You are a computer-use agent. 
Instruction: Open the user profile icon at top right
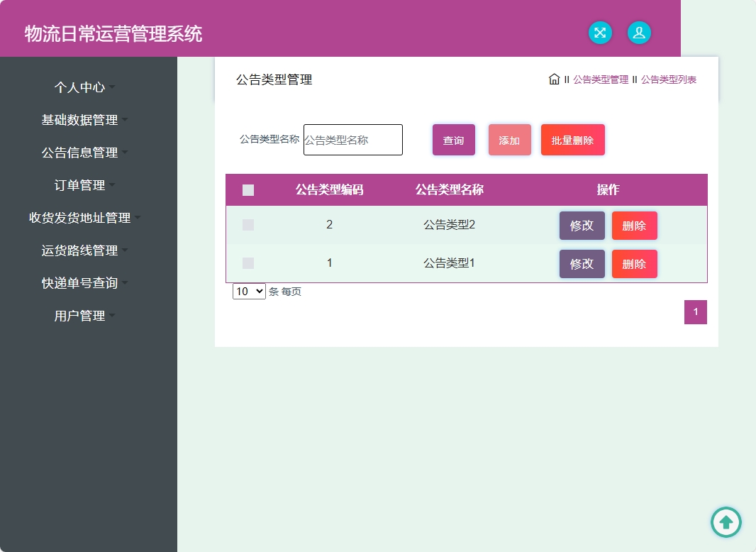[x=639, y=33]
